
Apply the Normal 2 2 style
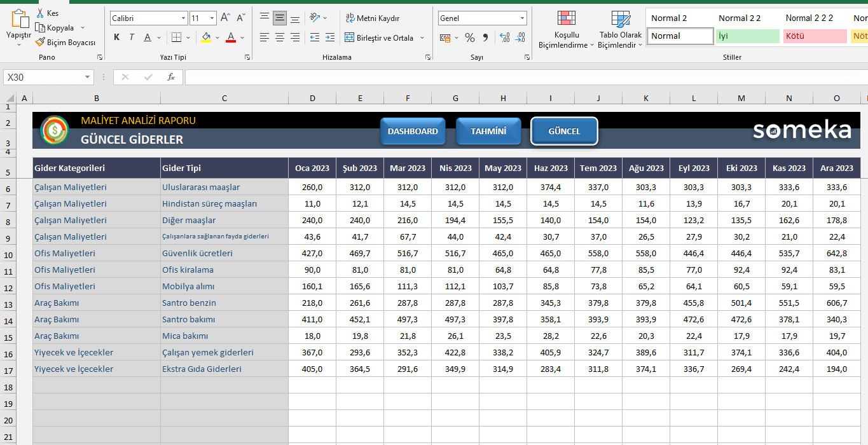[740, 18]
